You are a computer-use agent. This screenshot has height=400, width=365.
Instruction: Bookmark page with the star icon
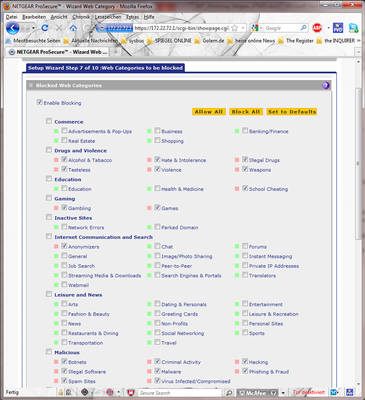point(235,28)
